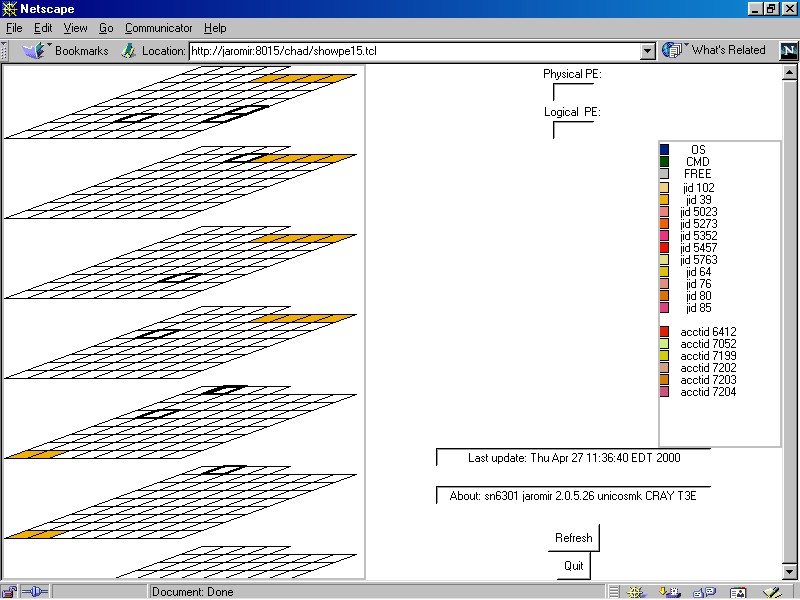Click the Logical PE value field

[573, 130]
